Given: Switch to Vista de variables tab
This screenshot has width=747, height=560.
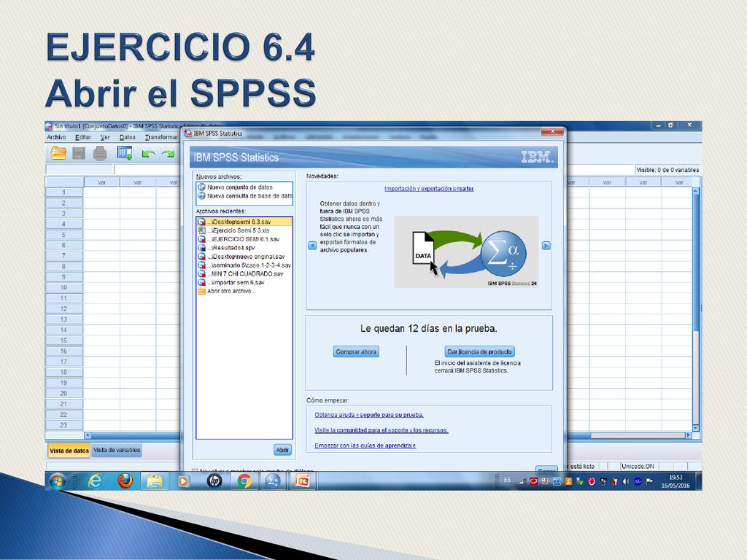Looking at the screenshot, I should (117, 450).
